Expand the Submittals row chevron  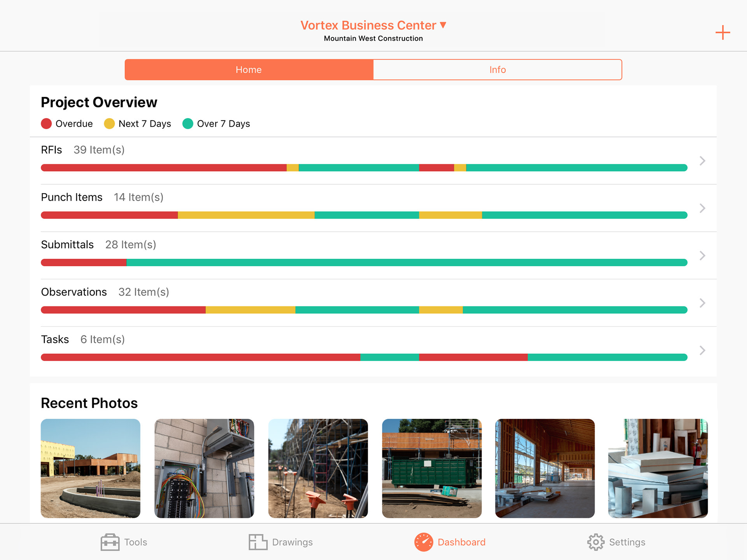point(702,255)
